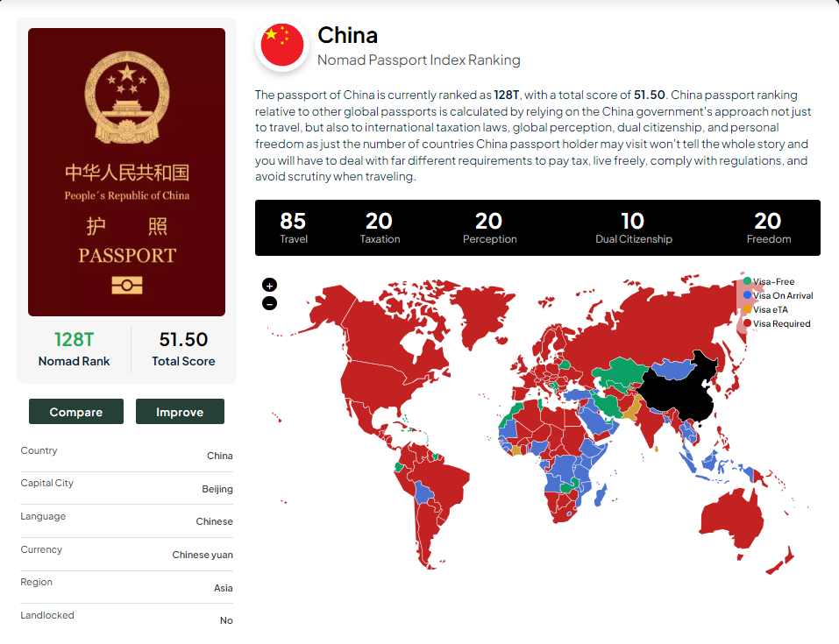Click the Improve button
839x644 pixels.
(x=180, y=411)
